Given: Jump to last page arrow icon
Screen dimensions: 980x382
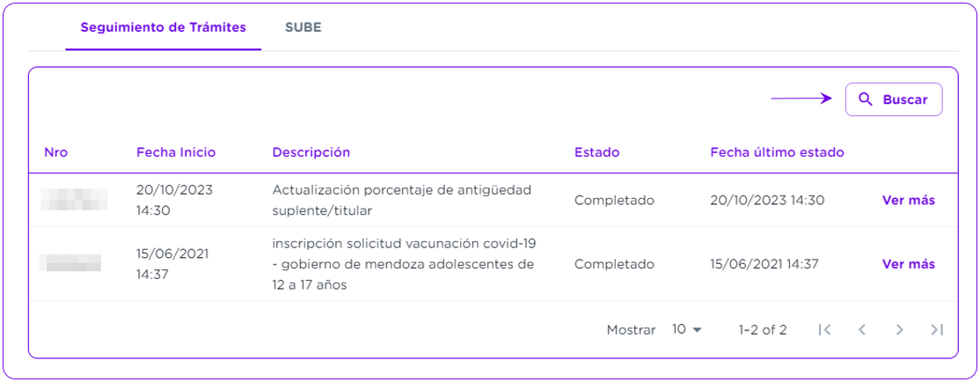Looking at the screenshot, I should tap(936, 329).
